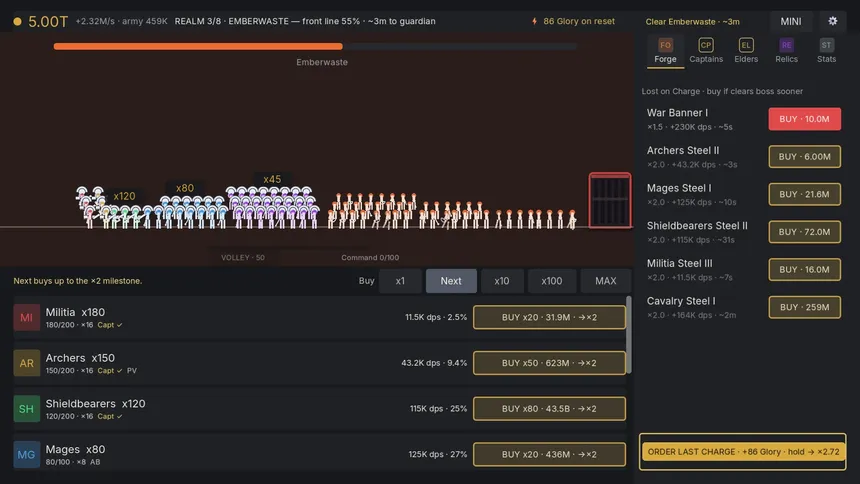Switch to the Captains tab label
The image size is (860, 484).
coord(706,59)
